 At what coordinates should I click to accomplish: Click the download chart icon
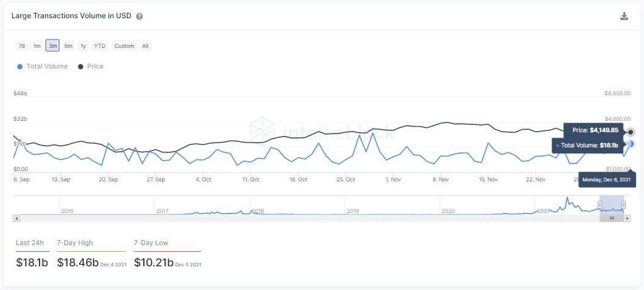tap(624, 16)
